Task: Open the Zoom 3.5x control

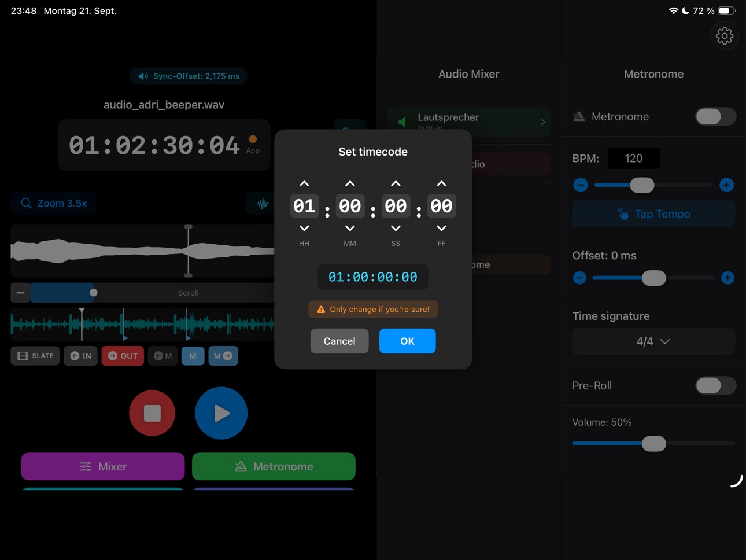Action: point(54,203)
